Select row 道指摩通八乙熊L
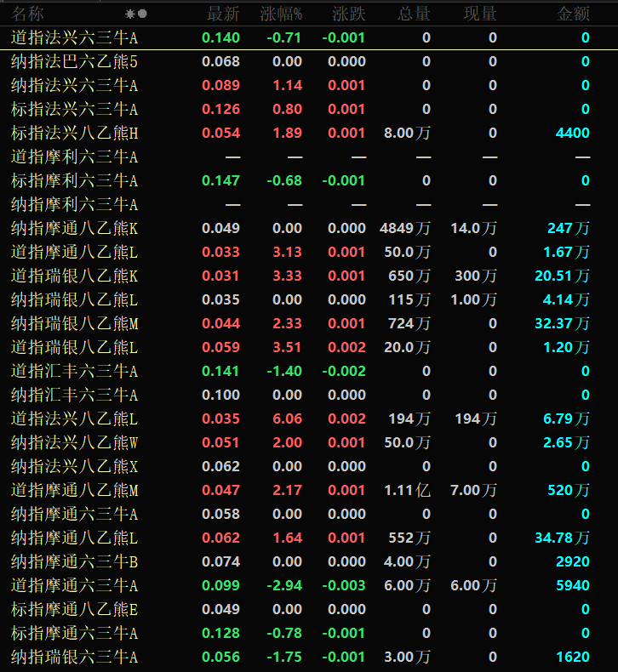Image resolution: width=618 pixels, height=672 pixels. point(309,252)
